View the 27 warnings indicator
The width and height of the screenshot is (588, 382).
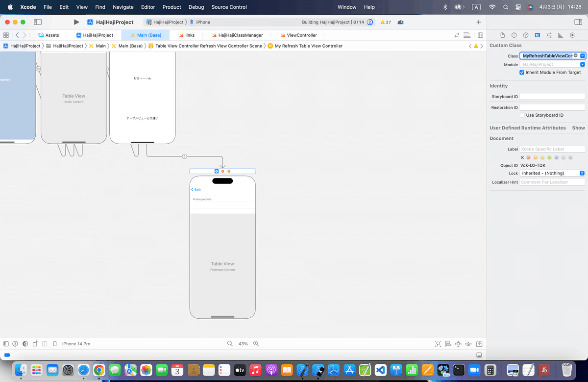coord(386,22)
